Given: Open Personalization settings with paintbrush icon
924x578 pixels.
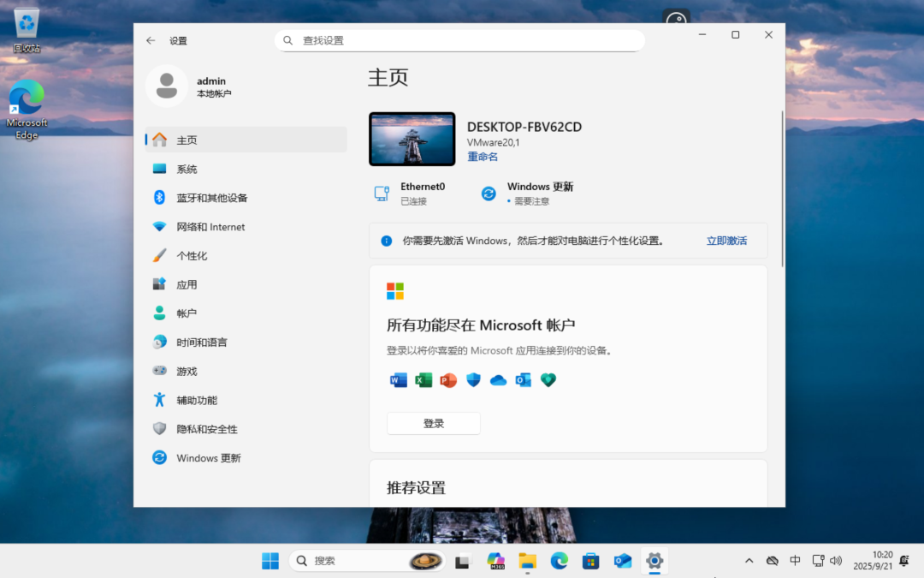Looking at the screenshot, I should click(192, 256).
